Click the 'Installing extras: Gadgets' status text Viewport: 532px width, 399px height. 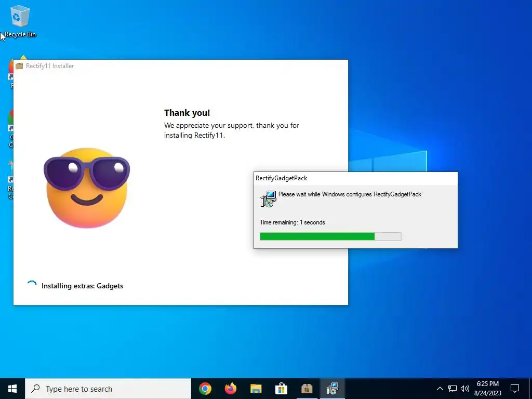coord(82,286)
